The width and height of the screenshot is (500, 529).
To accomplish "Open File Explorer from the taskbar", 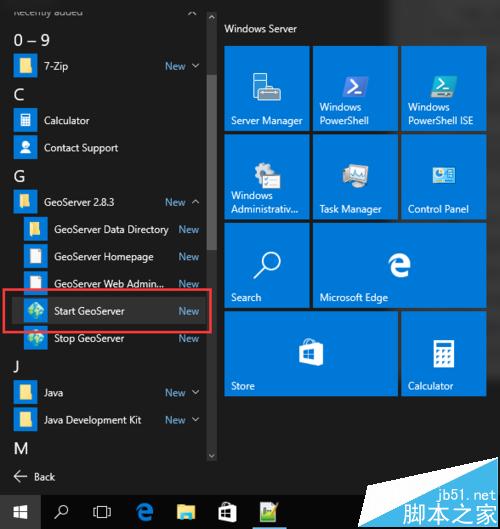I will tap(186, 512).
